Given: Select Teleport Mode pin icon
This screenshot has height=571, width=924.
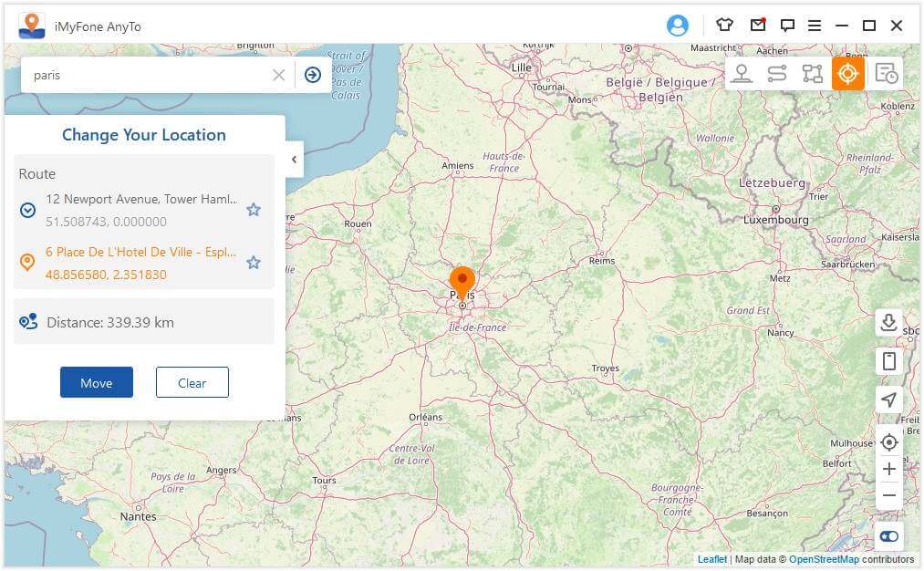Looking at the screenshot, I should [742, 74].
